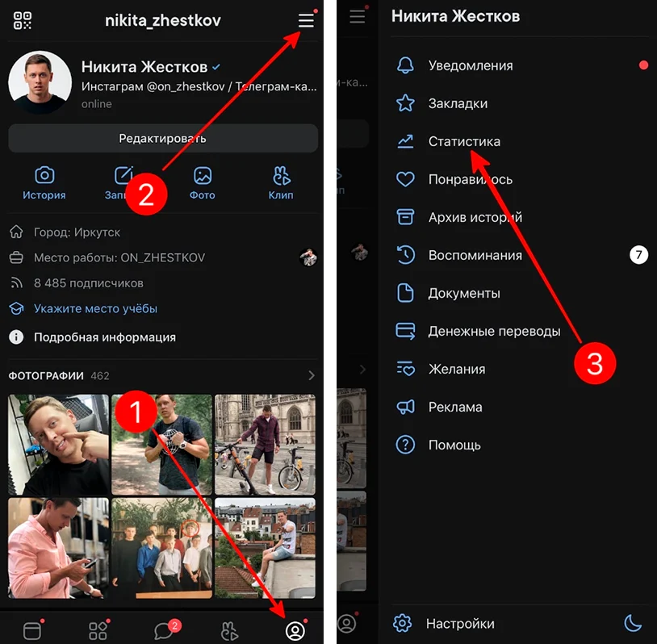The width and height of the screenshot is (657, 644).
Task: Tap the wishlist heart-list icon
Action: click(x=405, y=369)
